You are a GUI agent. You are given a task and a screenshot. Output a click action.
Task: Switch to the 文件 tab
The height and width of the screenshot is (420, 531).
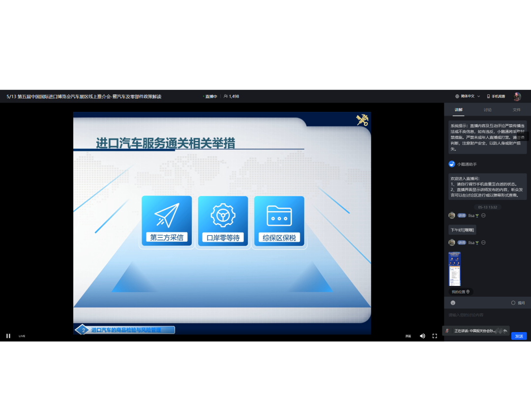(x=516, y=110)
